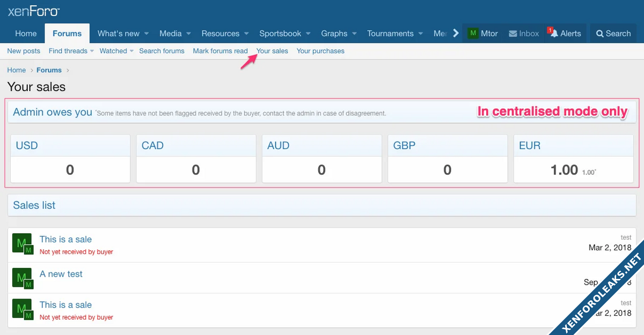Open Your purchases page
This screenshot has height=335, width=644.
click(x=320, y=51)
